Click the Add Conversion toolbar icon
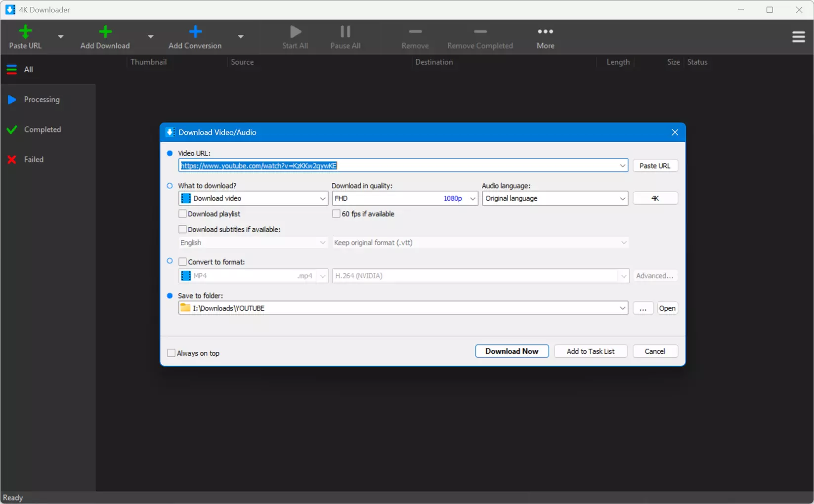 pyautogui.click(x=195, y=32)
